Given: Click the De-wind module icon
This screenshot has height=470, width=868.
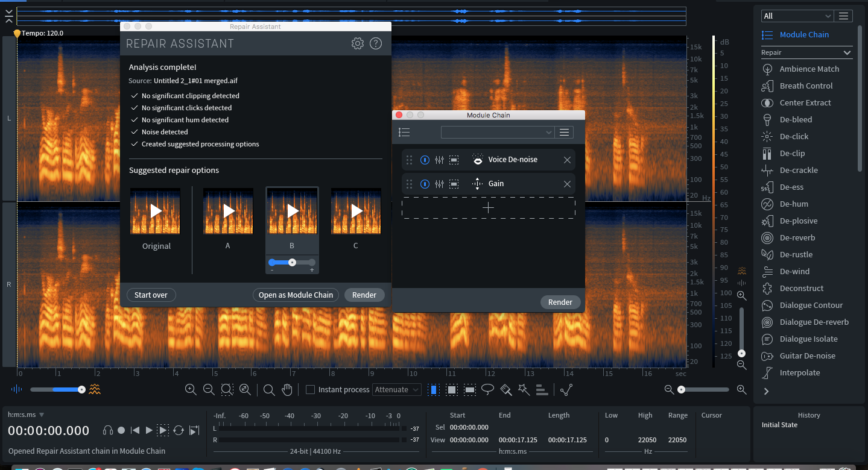Looking at the screenshot, I should (767, 272).
